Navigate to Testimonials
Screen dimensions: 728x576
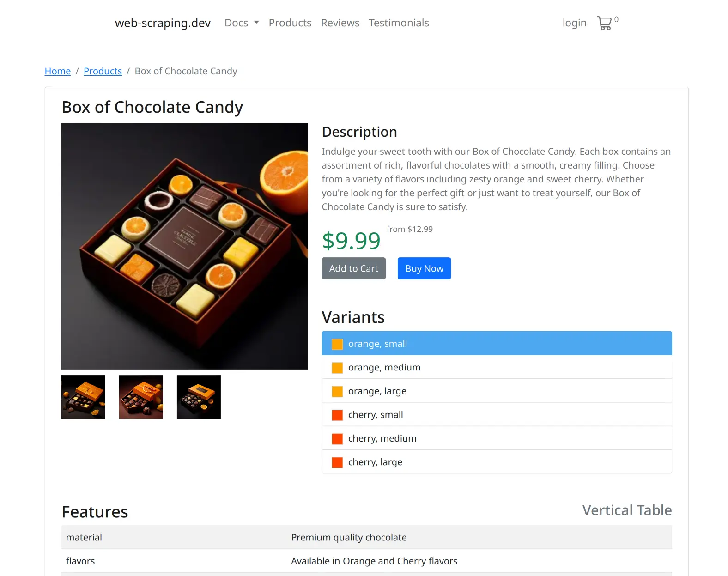pyautogui.click(x=399, y=23)
